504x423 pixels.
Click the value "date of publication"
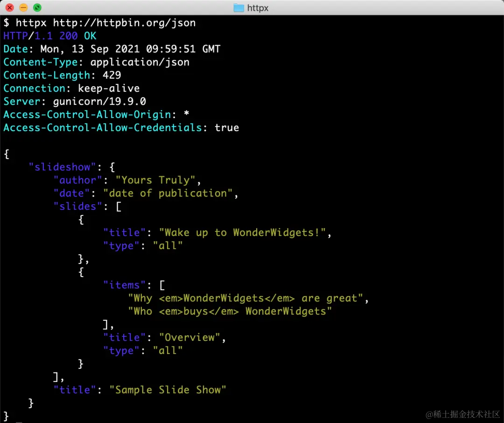pyautogui.click(x=168, y=194)
